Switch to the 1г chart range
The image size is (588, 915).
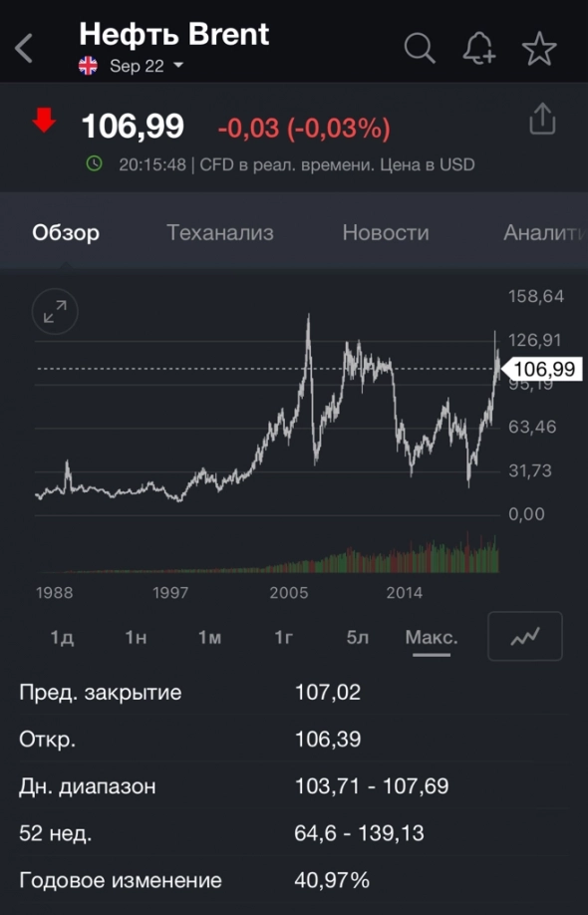pos(282,636)
